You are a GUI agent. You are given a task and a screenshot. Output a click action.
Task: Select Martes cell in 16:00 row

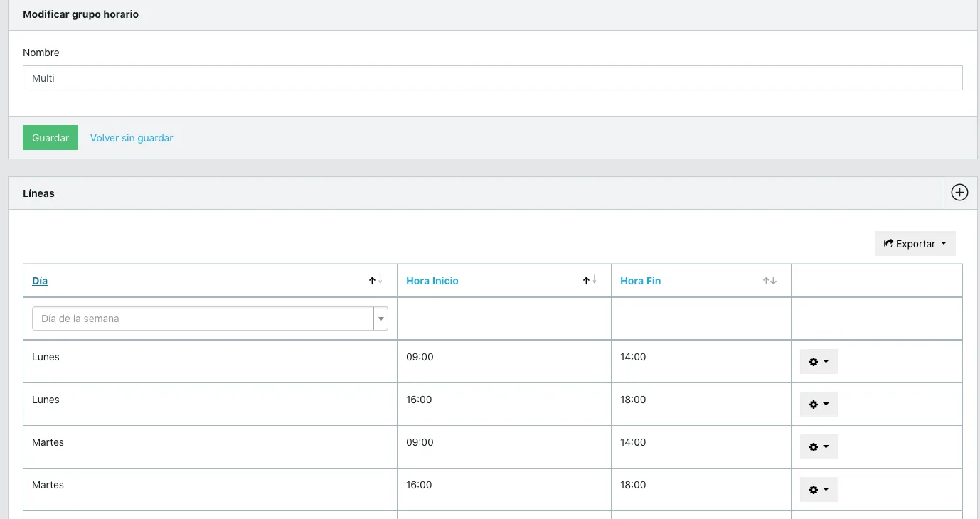pos(48,485)
